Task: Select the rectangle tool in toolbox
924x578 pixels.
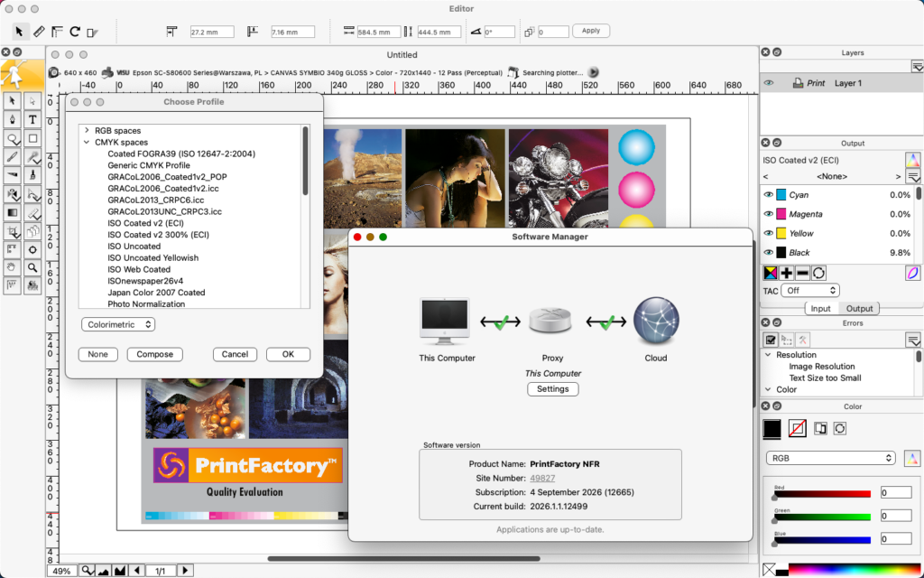Action: tap(32, 138)
